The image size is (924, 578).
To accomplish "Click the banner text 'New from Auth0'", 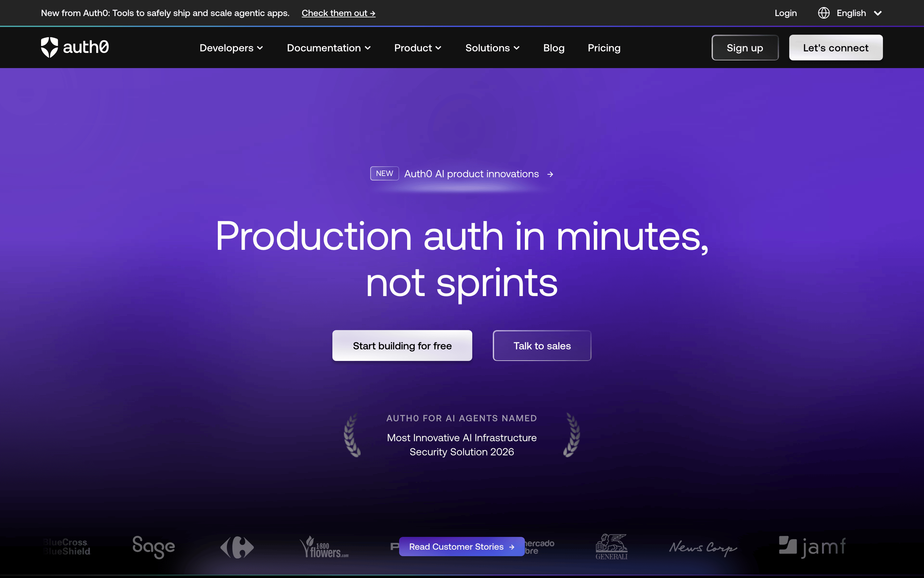I will (165, 13).
